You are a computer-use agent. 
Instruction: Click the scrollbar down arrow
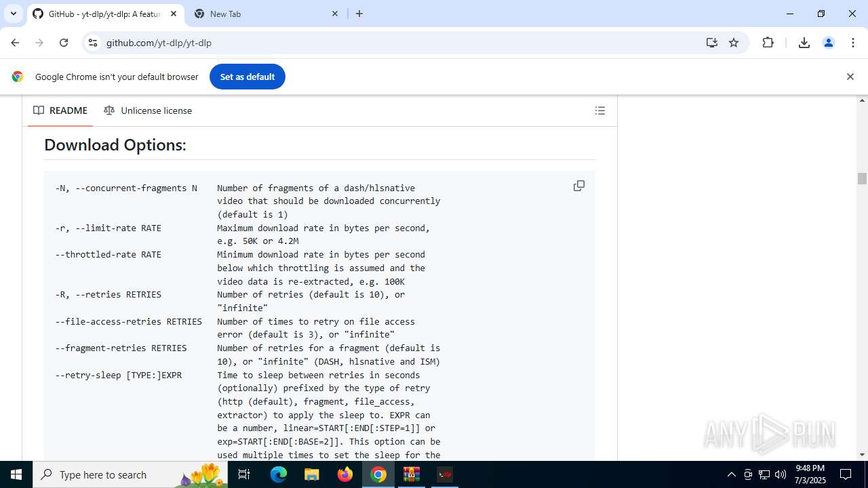862,455
